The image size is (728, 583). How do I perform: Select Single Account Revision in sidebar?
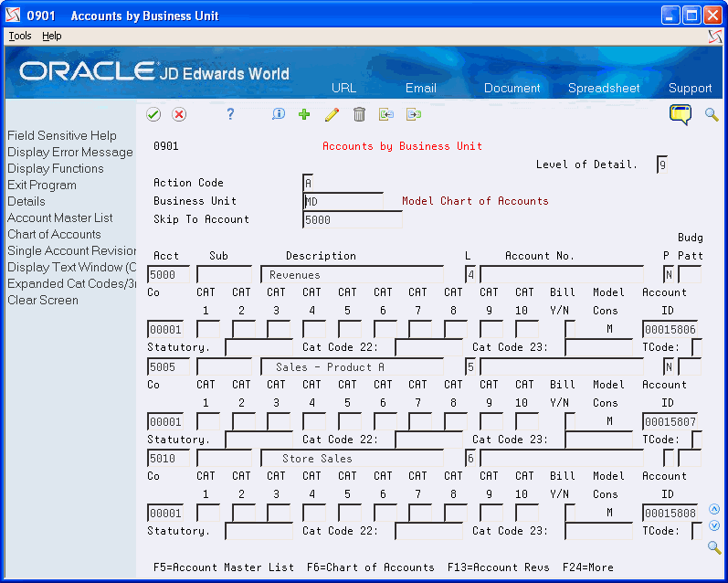pyautogui.click(x=71, y=251)
